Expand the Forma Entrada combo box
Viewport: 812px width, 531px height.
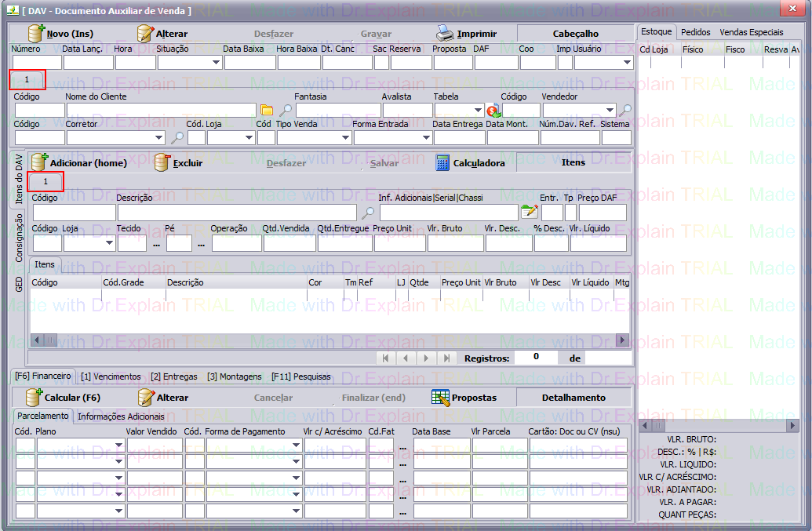(x=425, y=138)
